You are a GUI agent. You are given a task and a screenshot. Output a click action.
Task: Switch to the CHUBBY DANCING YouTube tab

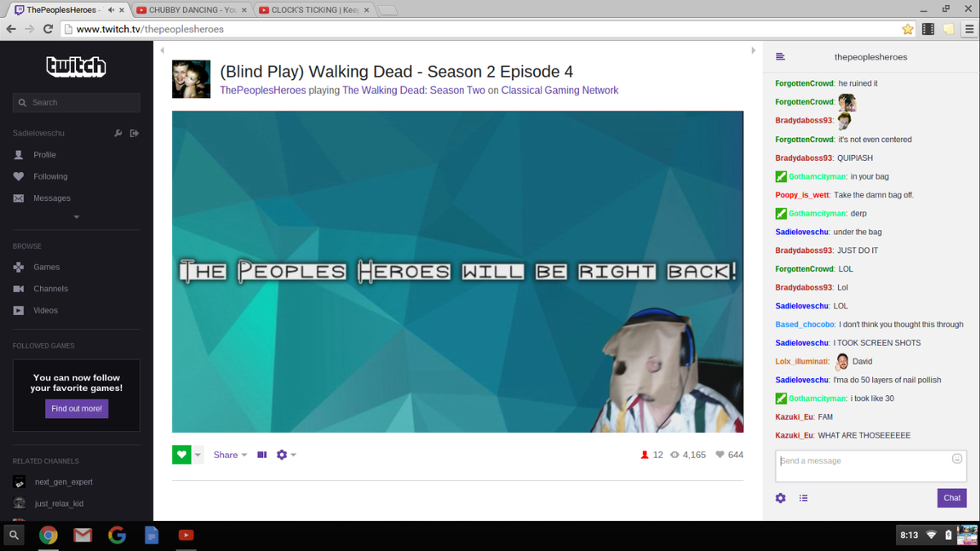(x=192, y=10)
